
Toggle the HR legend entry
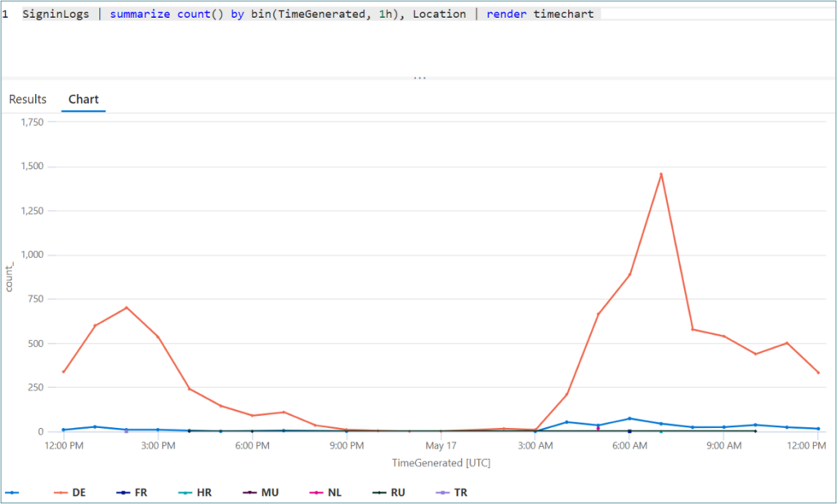(x=204, y=493)
